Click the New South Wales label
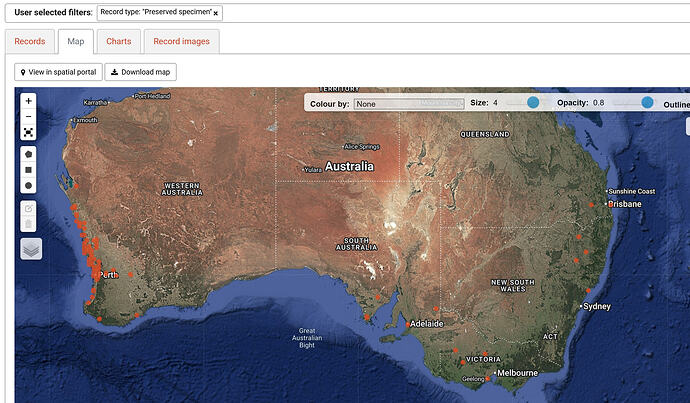The height and width of the screenshot is (403, 690). (x=513, y=286)
